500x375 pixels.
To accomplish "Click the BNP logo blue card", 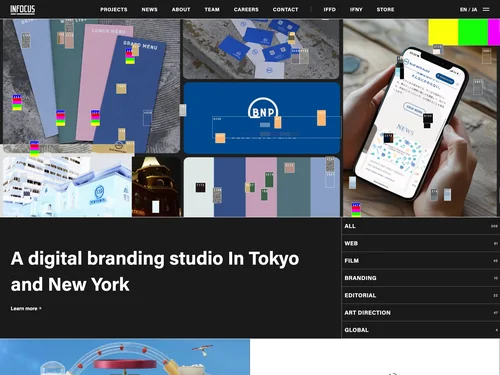I will [x=262, y=118].
